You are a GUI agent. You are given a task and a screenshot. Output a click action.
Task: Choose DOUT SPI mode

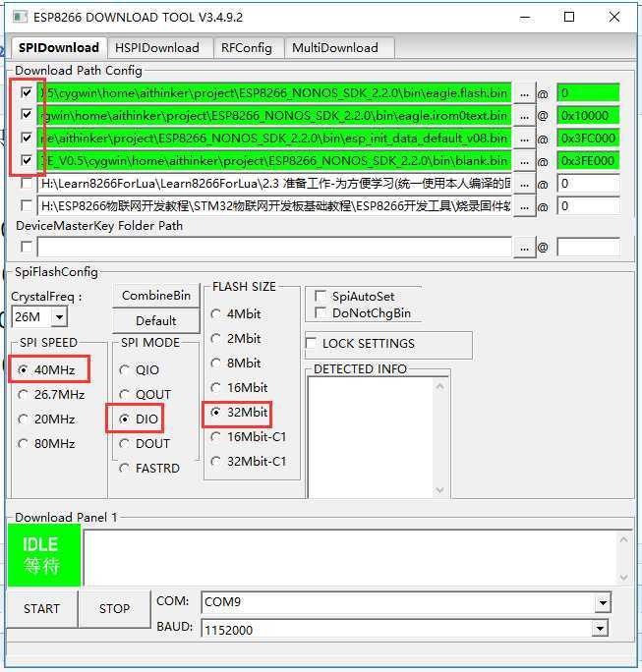[x=145, y=443]
